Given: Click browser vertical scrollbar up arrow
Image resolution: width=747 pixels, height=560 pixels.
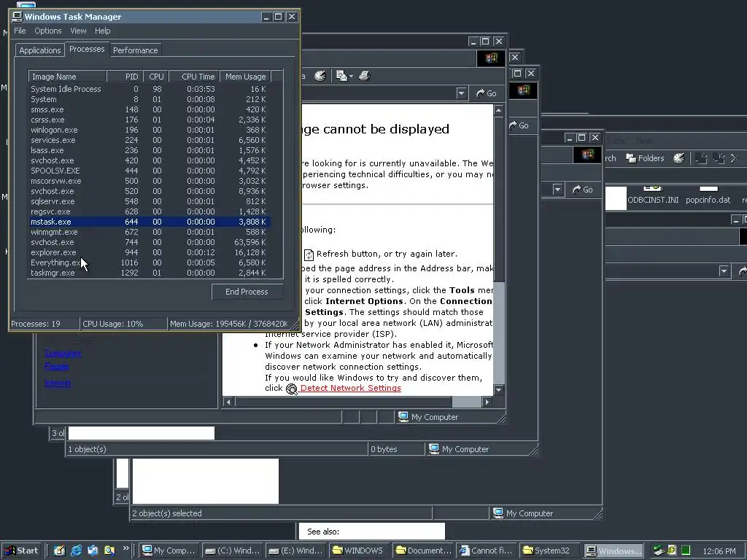Looking at the screenshot, I should pos(498,110).
